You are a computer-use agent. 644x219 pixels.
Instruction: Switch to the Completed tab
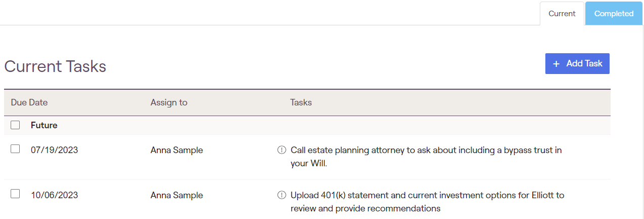click(614, 14)
